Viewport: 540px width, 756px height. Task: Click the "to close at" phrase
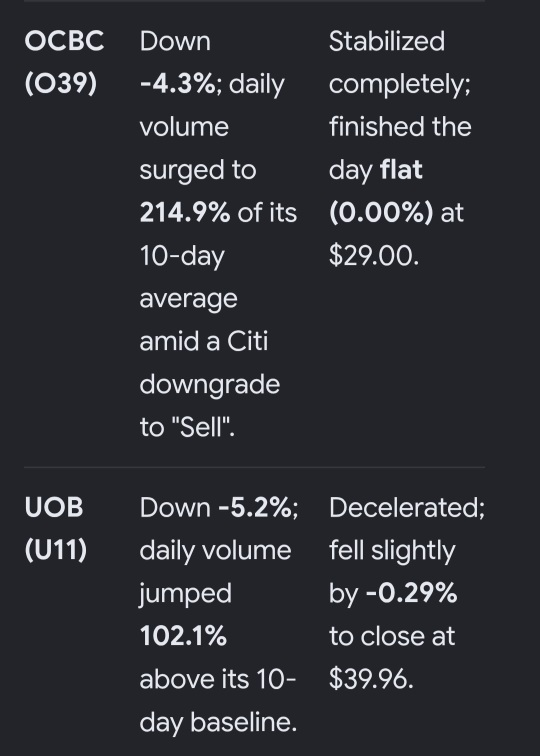(392, 636)
